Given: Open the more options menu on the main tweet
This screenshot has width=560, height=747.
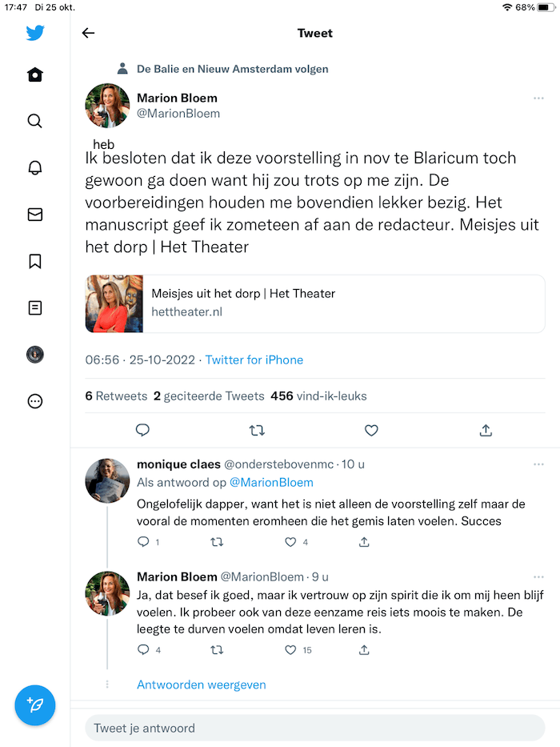Looking at the screenshot, I should (x=538, y=98).
